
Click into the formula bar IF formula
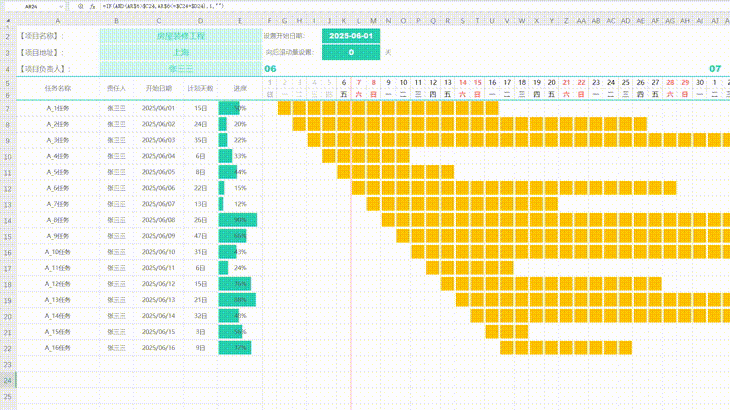[163, 7]
